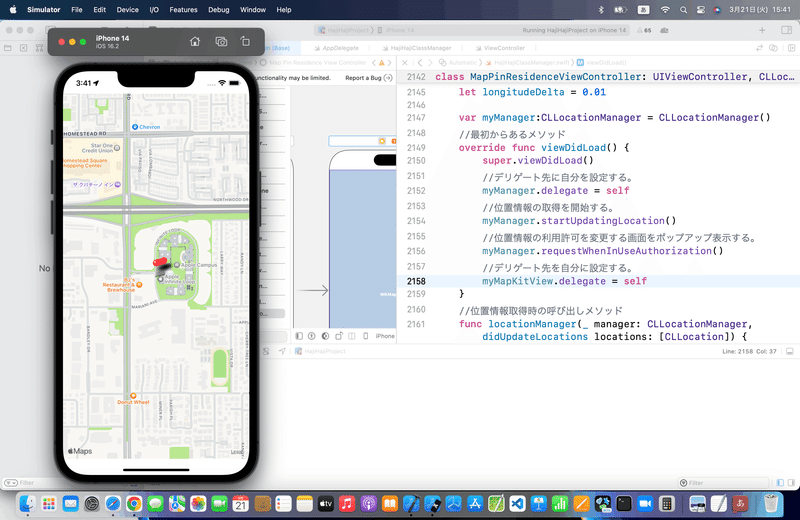
Task: Open the Apple menu
Action: (13, 10)
